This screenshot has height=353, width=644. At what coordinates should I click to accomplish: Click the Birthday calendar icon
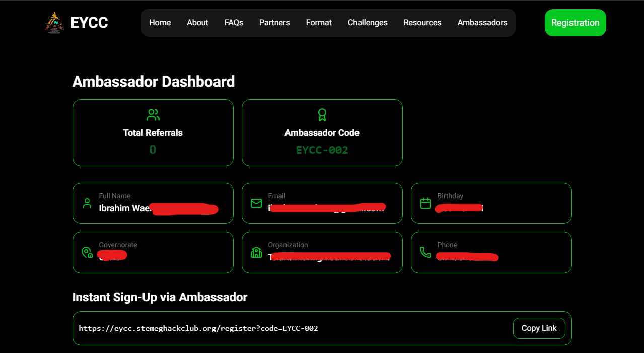tap(425, 203)
